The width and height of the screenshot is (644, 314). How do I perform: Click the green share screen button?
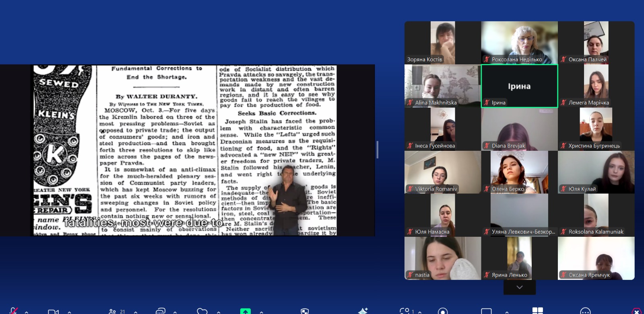point(245,312)
